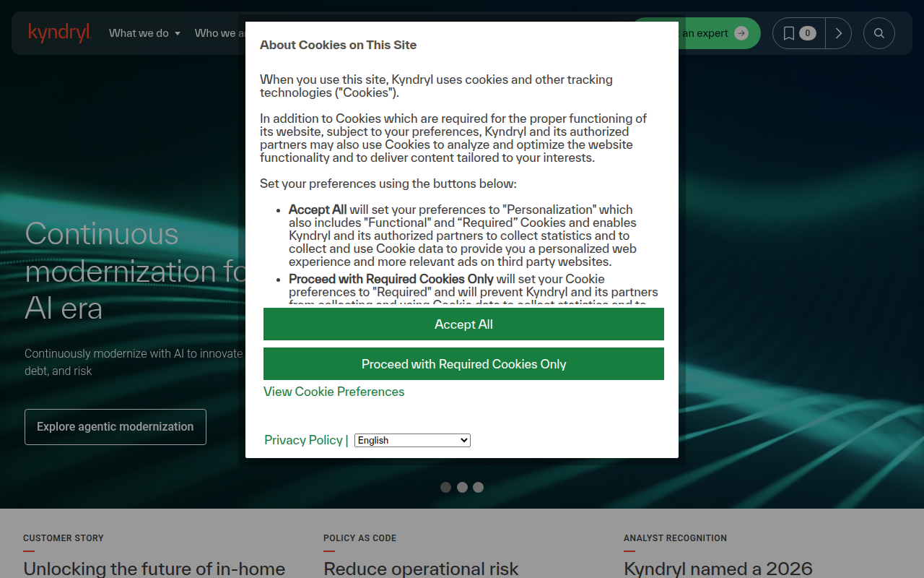Open View Cookie Preferences
This screenshot has width=924, height=578.
click(x=334, y=392)
